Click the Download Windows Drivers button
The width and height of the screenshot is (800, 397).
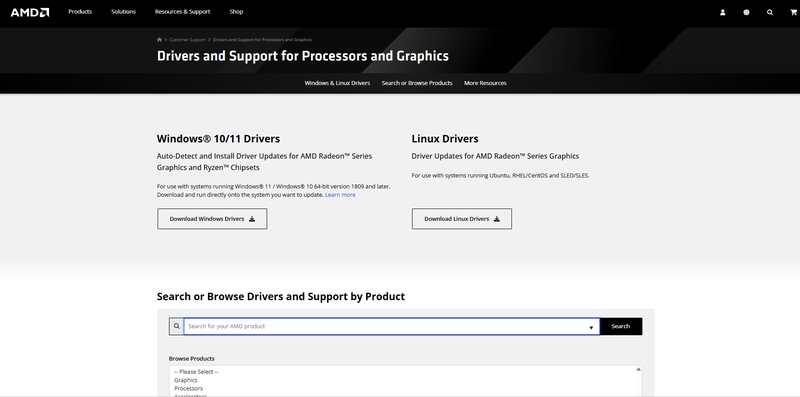(212, 219)
